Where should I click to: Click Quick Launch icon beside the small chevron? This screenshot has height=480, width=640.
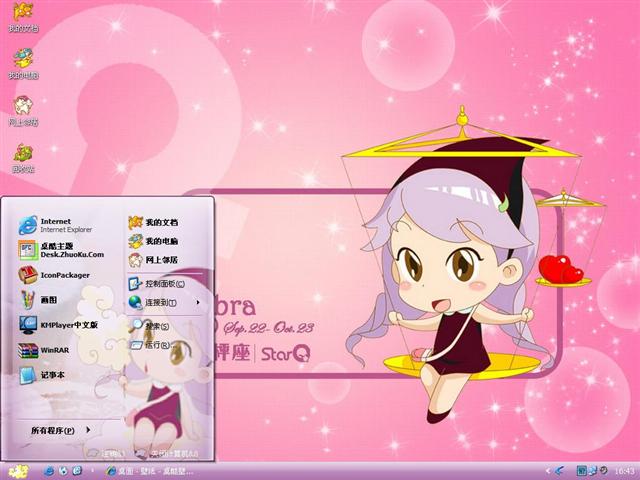pyautogui.click(x=77, y=471)
